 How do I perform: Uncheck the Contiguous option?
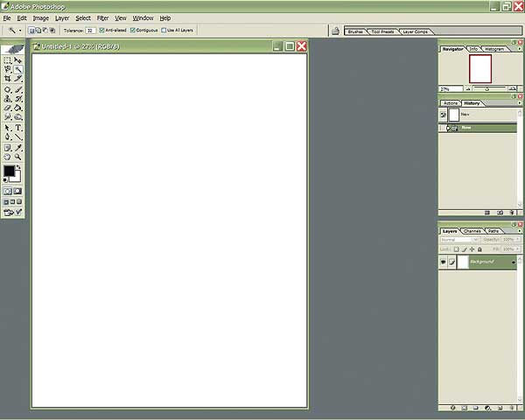click(x=133, y=31)
